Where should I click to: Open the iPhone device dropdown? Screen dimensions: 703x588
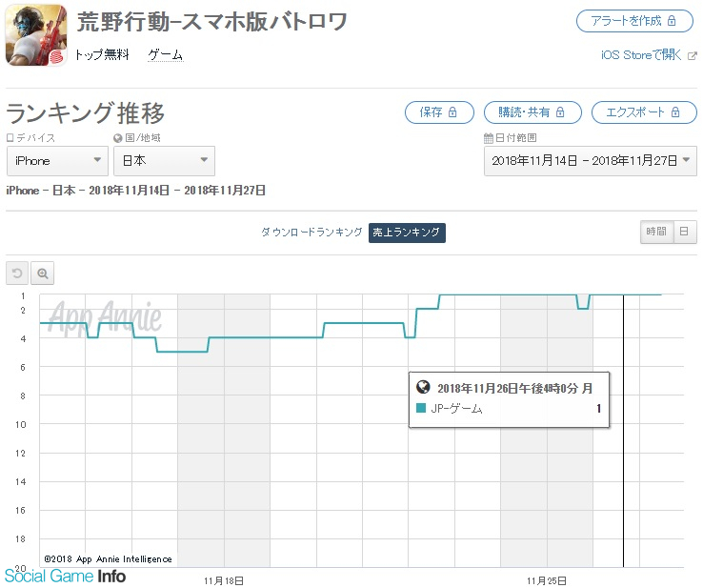pyautogui.click(x=57, y=160)
